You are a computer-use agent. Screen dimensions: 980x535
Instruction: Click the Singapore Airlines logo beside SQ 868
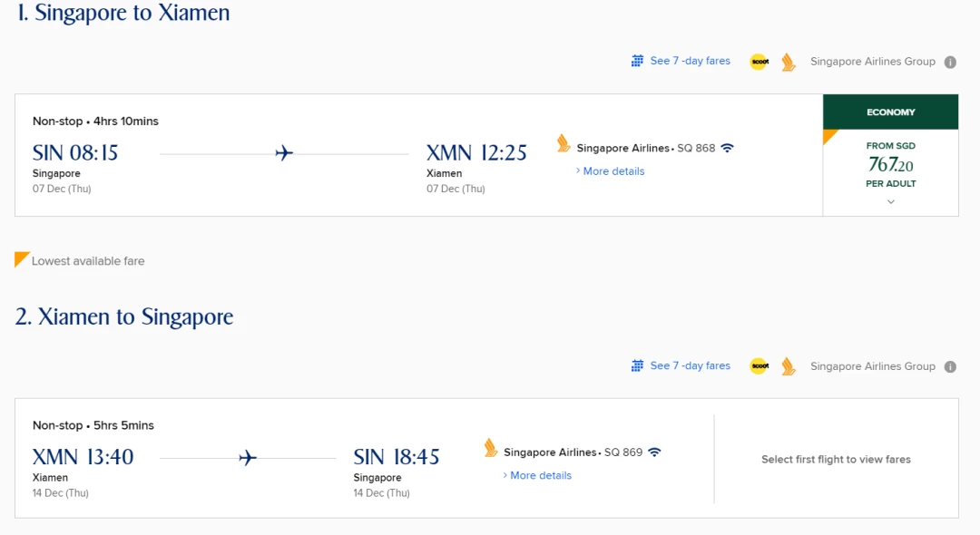563,143
